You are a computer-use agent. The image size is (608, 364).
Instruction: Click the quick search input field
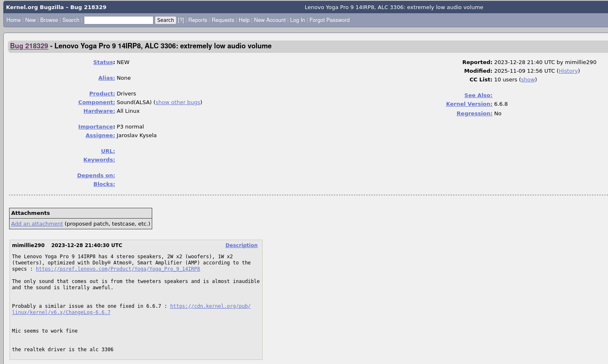pyautogui.click(x=118, y=20)
